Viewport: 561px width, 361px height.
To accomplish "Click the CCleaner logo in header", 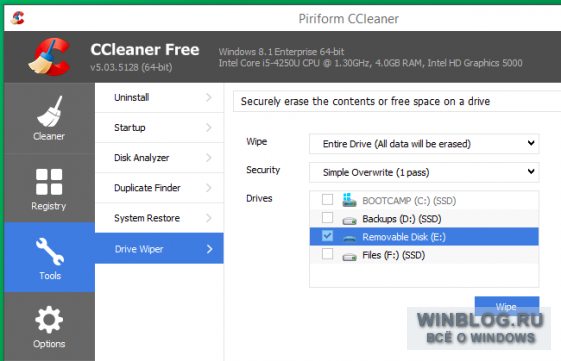I will tap(49, 57).
